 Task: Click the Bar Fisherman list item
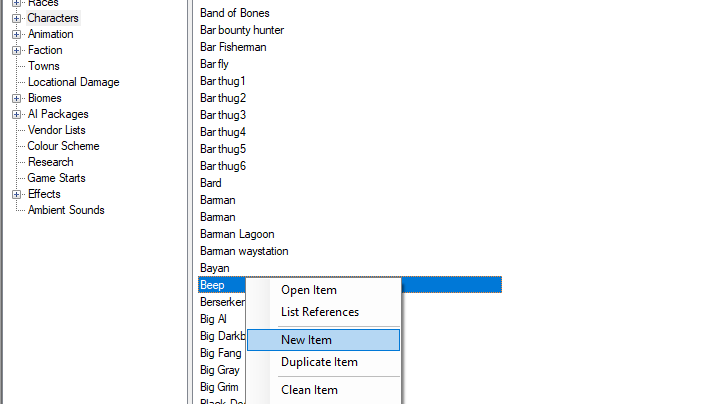(x=233, y=47)
